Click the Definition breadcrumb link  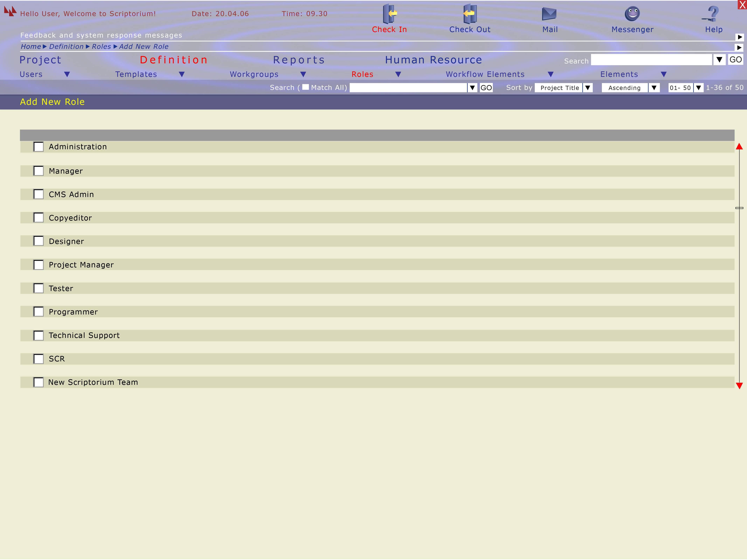click(x=66, y=47)
